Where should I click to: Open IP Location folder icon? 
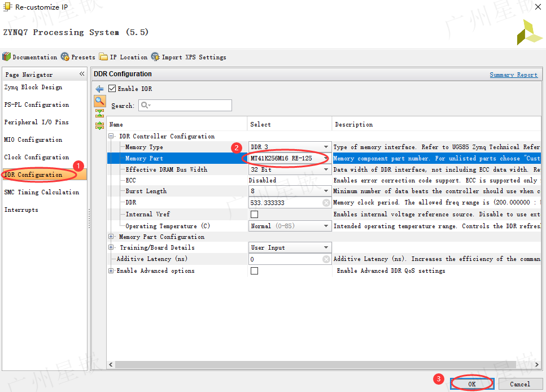point(103,56)
